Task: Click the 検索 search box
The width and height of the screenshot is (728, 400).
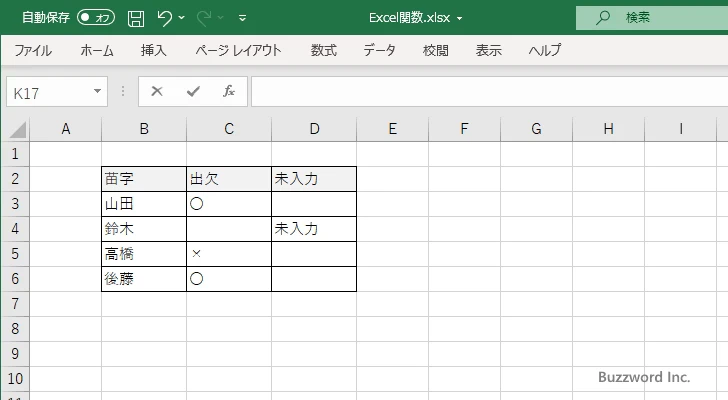Action: point(652,18)
